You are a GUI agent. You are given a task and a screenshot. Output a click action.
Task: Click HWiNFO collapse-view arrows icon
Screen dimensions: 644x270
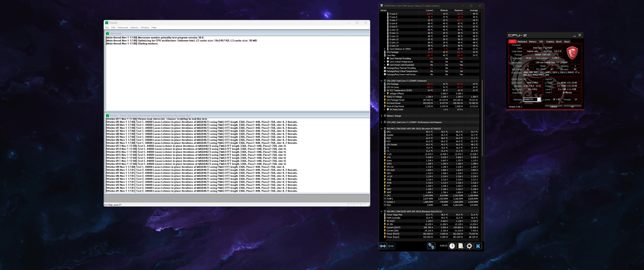pos(391,246)
